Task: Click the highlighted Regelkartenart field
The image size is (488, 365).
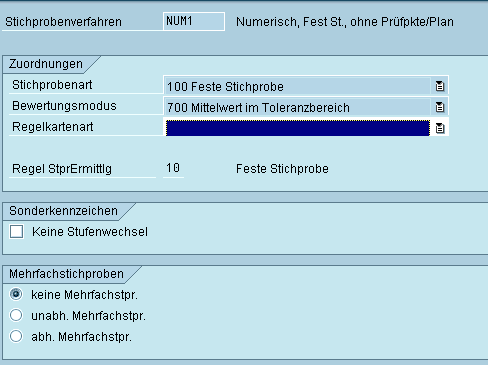Action: click(298, 128)
